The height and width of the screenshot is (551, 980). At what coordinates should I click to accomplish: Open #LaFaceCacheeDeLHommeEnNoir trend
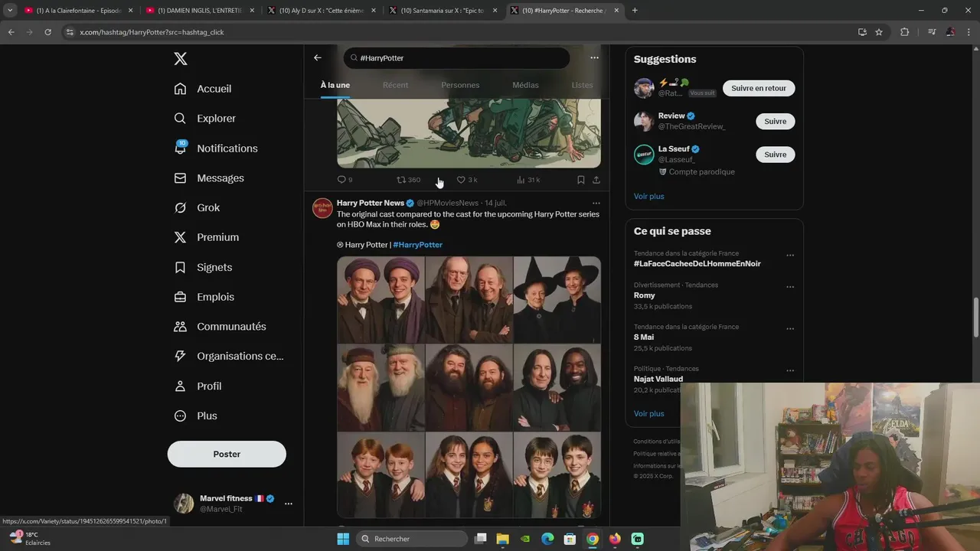[x=697, y=264]
